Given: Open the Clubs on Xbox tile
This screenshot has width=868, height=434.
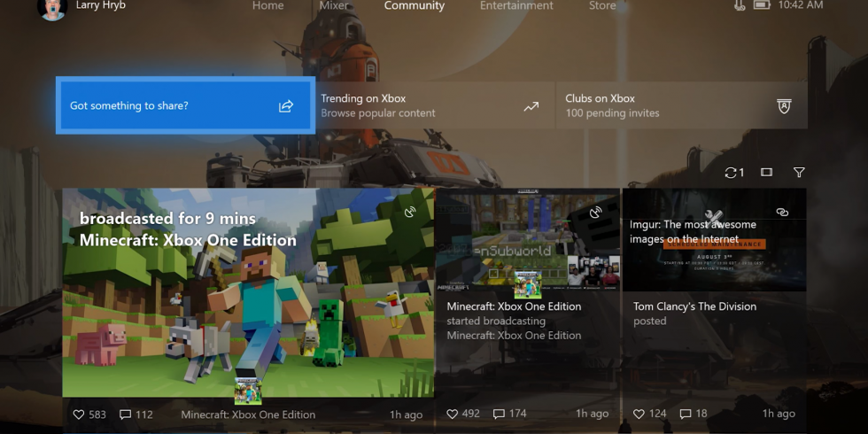Looking at the screenshot, I should click(681, 105).
